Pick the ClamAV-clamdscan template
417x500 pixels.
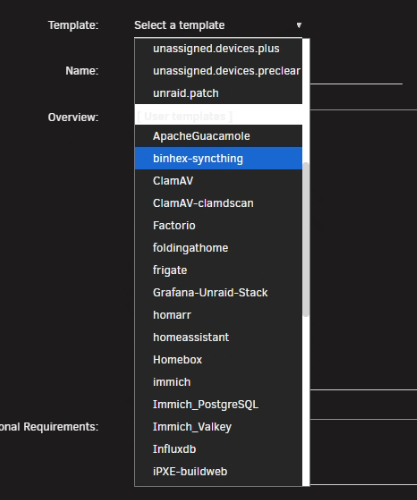coord(218,203)
